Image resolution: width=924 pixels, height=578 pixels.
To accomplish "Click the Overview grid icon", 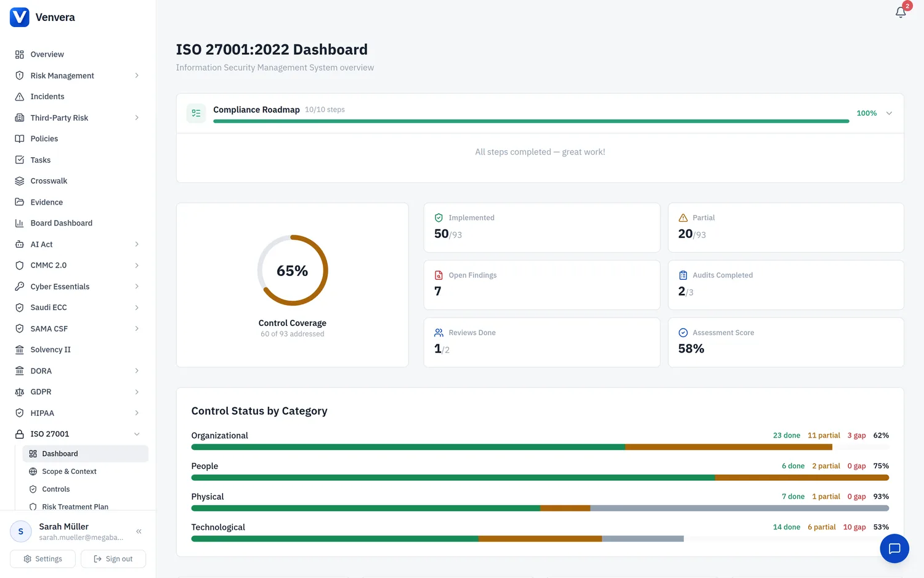I will point(20,54).
